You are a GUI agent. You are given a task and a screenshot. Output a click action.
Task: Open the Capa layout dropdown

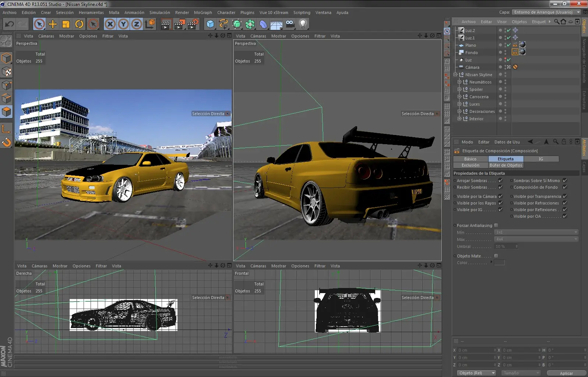[547, 12]
